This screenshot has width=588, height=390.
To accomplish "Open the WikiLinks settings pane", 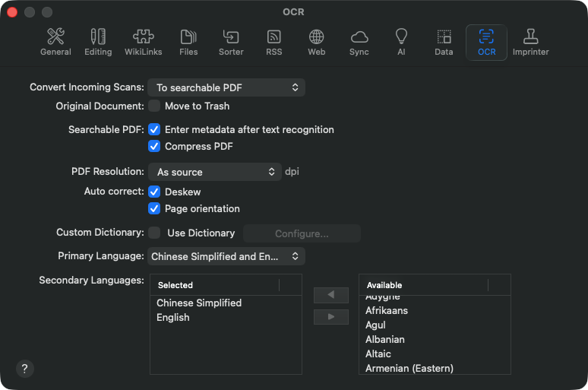I will [x=144, y=42].
